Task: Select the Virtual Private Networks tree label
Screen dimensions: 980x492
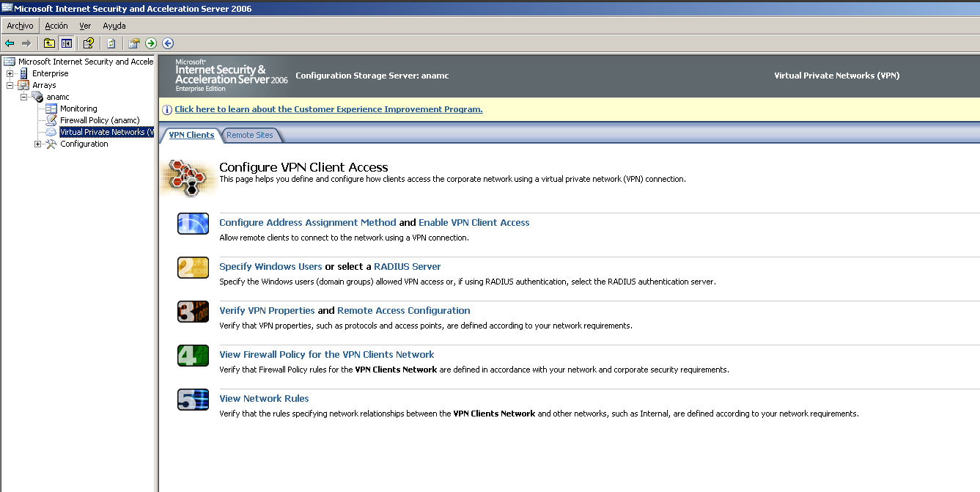Action: click(x=106, y=132)
